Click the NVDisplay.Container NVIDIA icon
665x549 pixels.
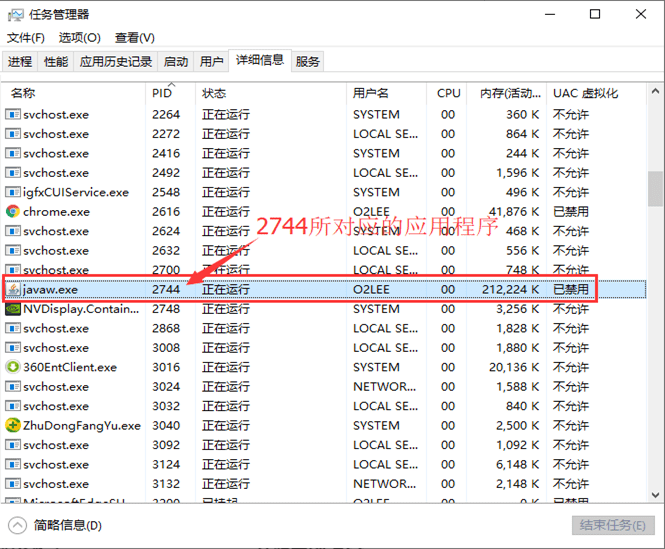[x=13, y=309]
